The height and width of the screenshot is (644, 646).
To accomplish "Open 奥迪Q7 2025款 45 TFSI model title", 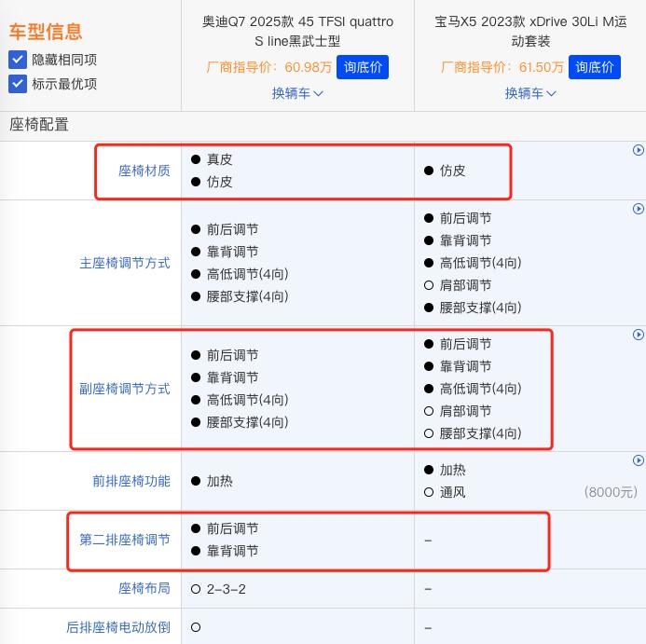I will 297,32.
